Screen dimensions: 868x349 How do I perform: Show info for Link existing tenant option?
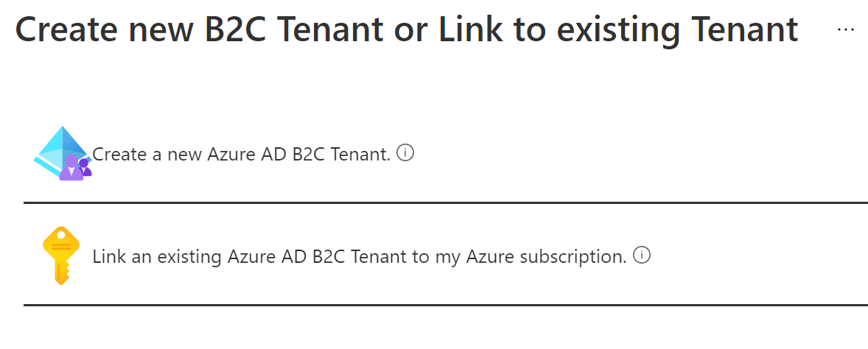643,255
